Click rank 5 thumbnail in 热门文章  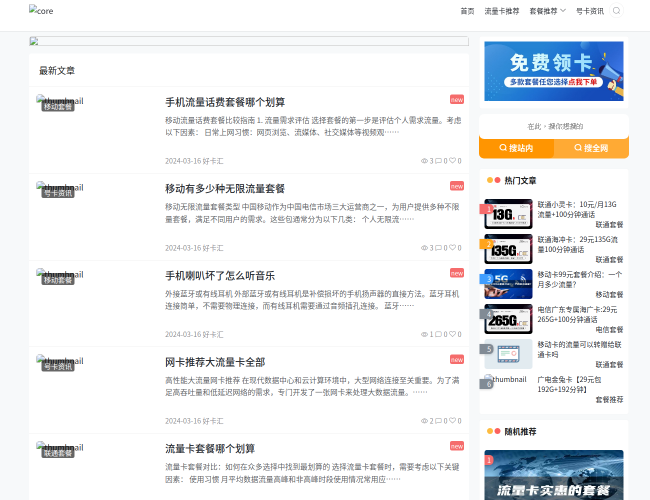tap(508, 354)
